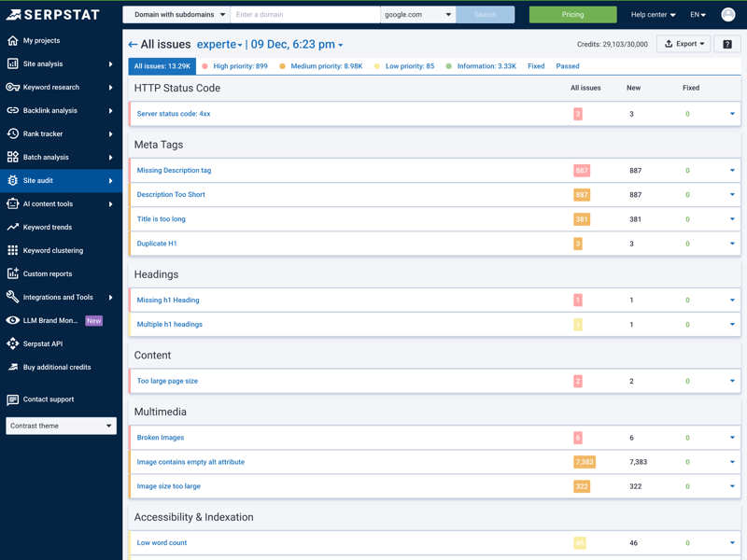Open the Contrast theme dropdown

click(61, 426)
